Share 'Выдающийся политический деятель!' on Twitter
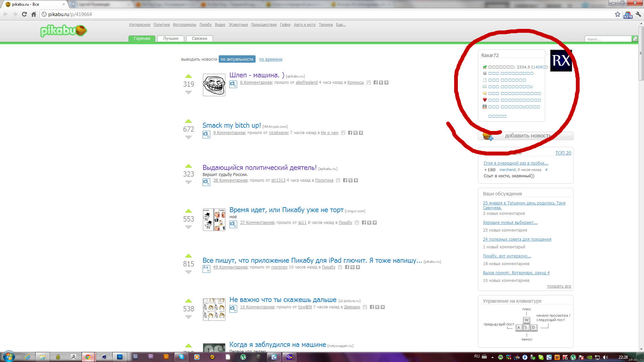The height and width of the screenshot is (362, 644). click(x=351, y=180)
